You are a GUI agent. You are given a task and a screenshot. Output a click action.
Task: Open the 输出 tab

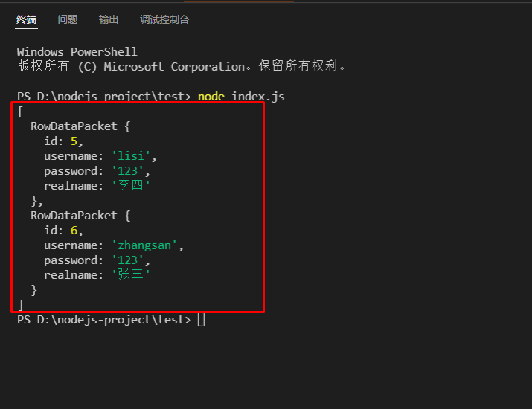[x=109, y=19]
